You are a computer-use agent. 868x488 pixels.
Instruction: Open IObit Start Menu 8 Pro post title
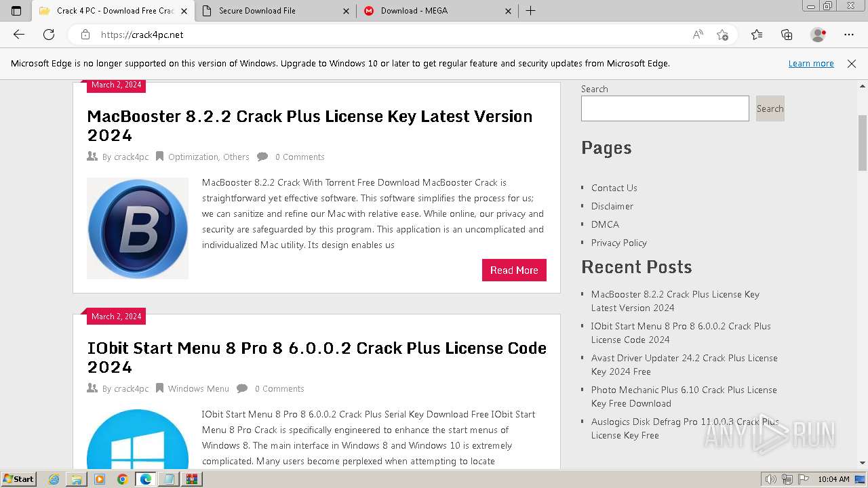[x=317, y=357]
